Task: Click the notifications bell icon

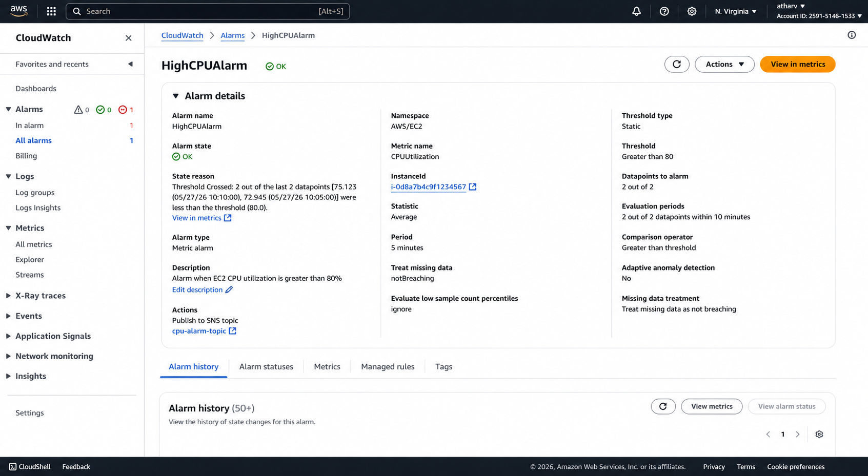Action: coord(636,11)
